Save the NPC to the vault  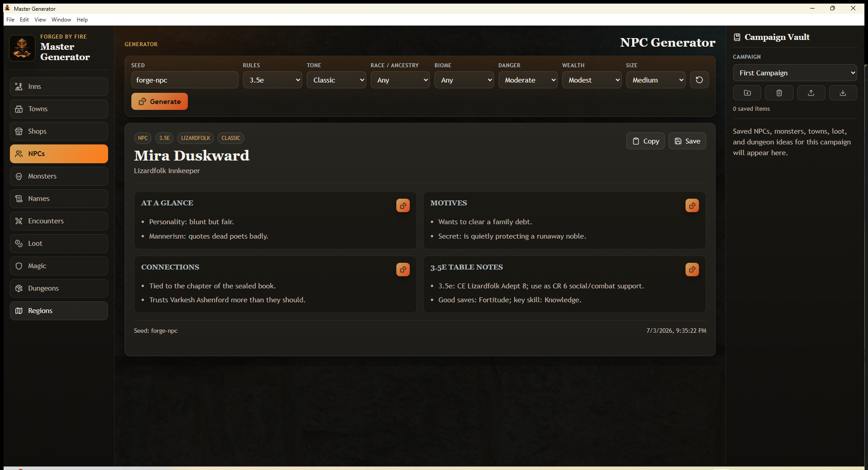pos(687,141)
